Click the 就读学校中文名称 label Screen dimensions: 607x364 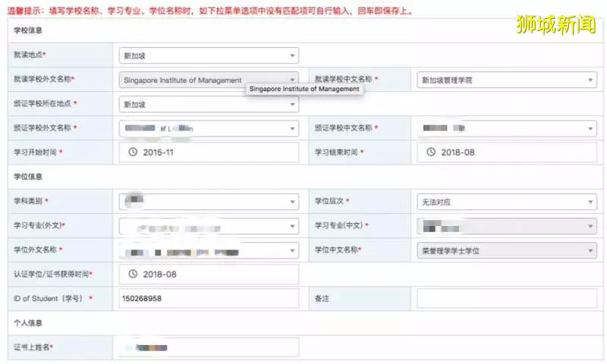pos(346,79)
